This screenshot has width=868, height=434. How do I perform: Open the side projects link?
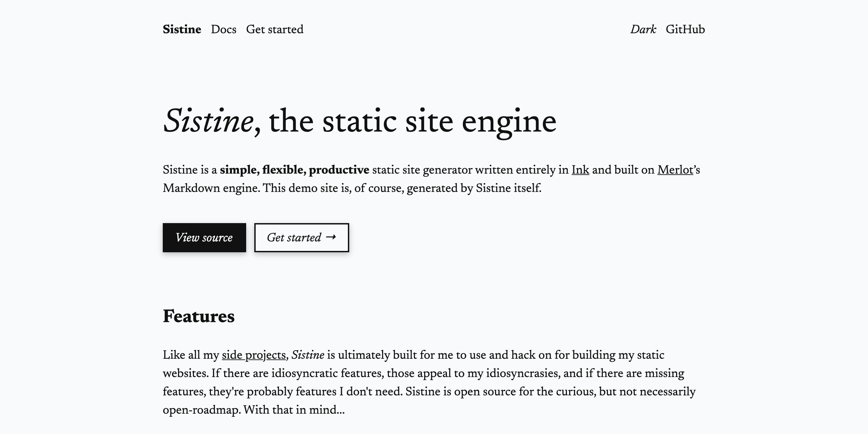[254, 355]
